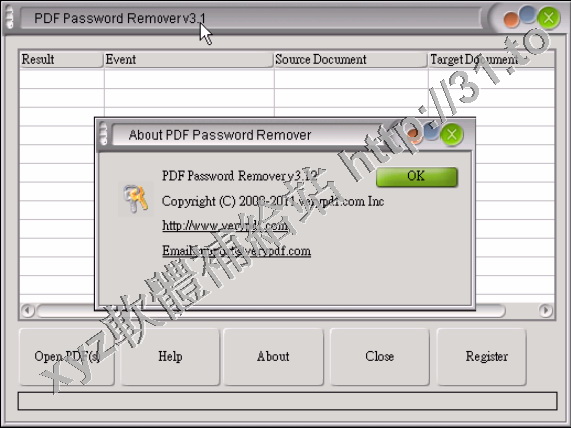Image resolution: width=571 pixels, height=428 pixels.
Task: Click the scrollbar left arrow
Action: pyautogui.click(x=28, y=311)
